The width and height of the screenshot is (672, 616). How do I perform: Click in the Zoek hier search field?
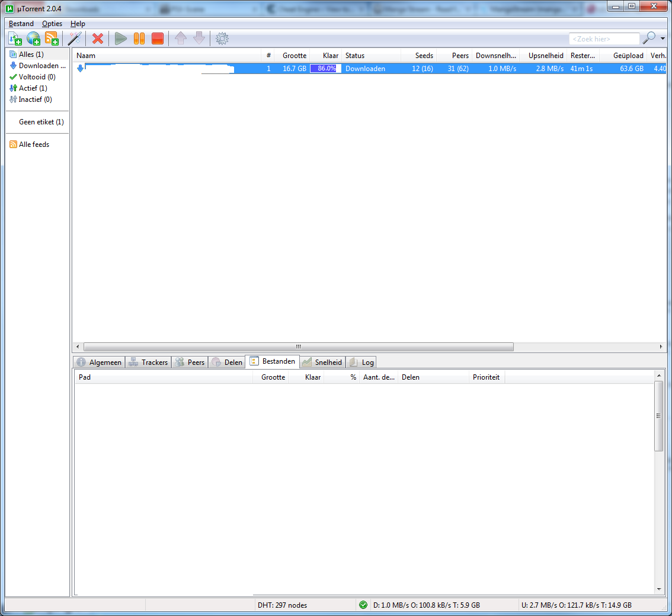(x=603, y=39)
